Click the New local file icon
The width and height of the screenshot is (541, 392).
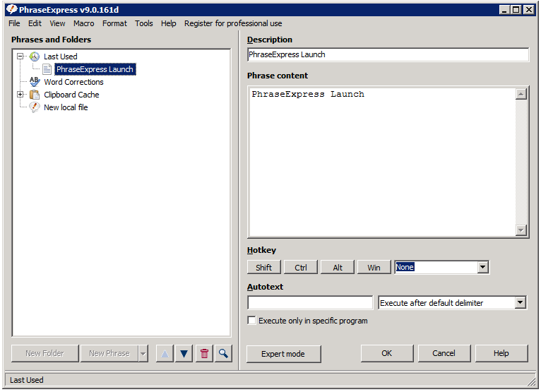[34, 107]
